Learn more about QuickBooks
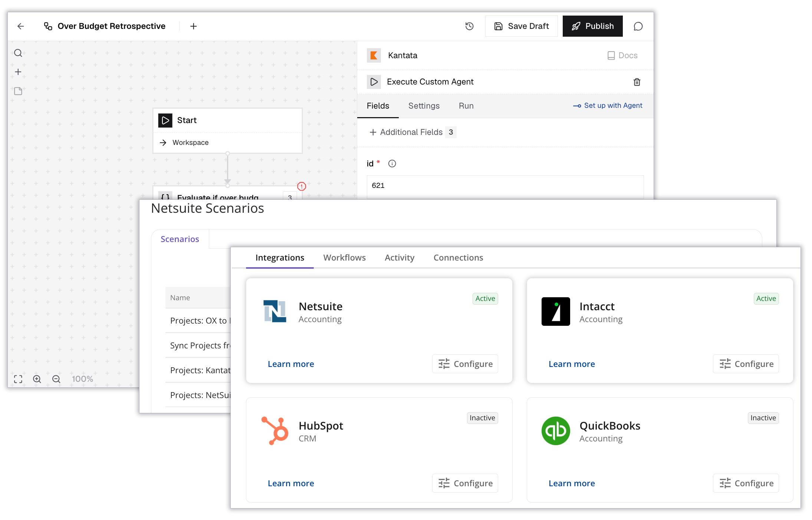This screenshot has height=520, width=812. coord(572,483)
